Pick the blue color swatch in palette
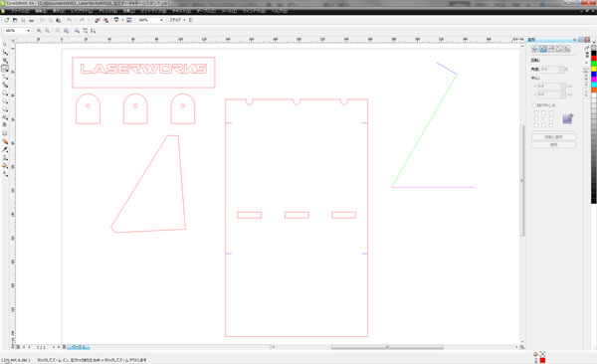The width and height of the screenshot is (597, 364). pyautogui.click(x=594, y=74)
